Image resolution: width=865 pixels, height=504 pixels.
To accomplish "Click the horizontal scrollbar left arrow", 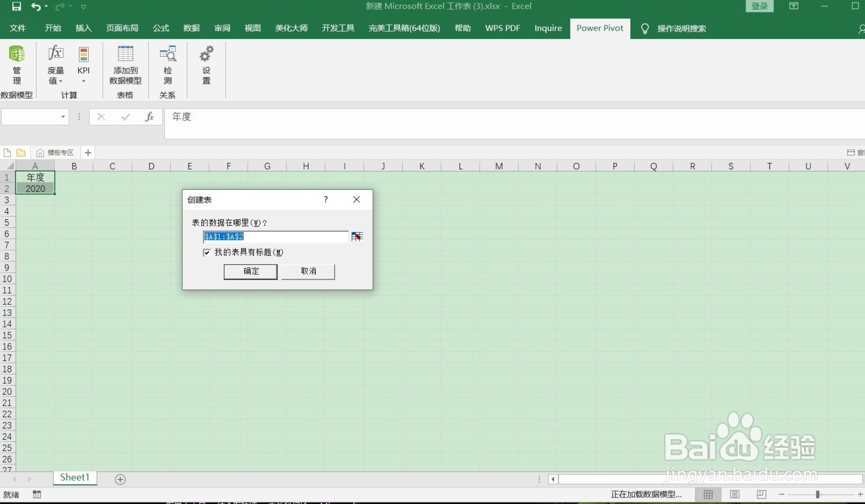I will tap(553, 479).
